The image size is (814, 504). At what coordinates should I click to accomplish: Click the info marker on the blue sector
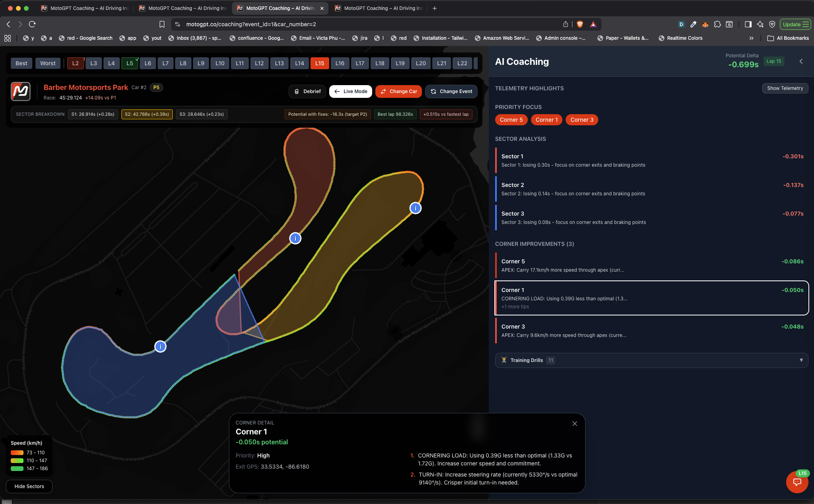(x=160, y=346)
